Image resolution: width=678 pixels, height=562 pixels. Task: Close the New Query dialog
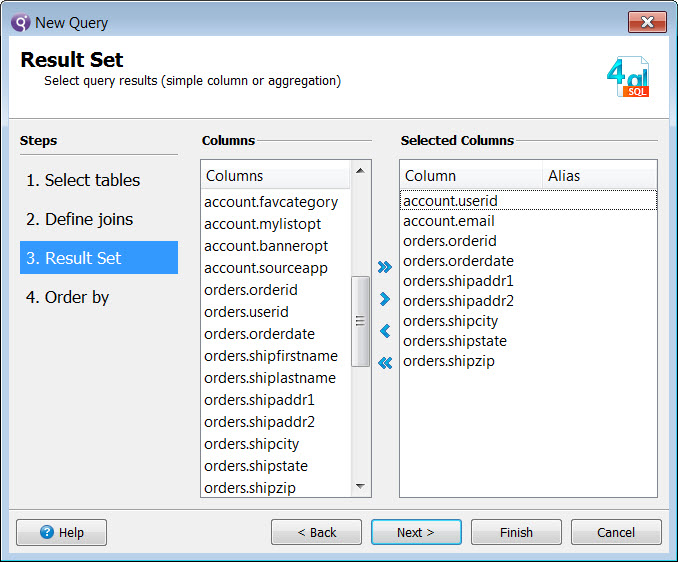pyautogui.click(x=647, y=22)
